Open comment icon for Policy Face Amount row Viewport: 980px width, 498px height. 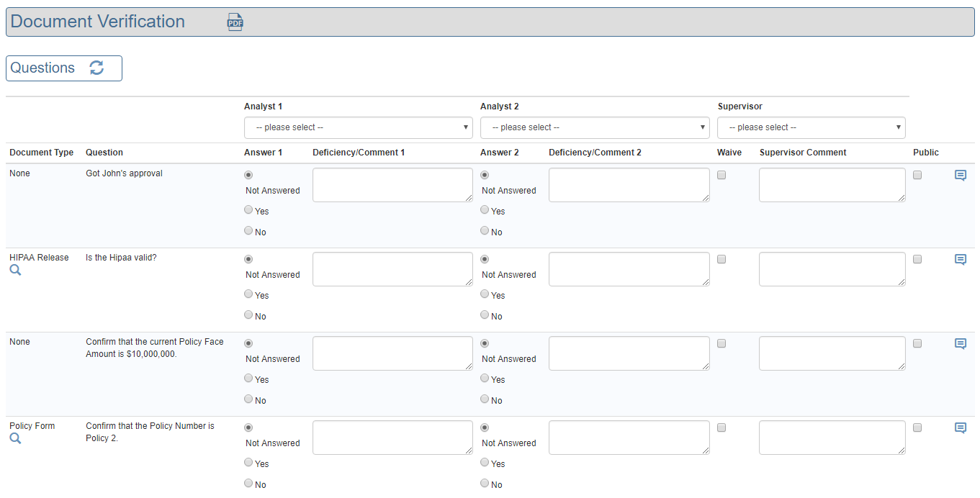click(960, 344)
